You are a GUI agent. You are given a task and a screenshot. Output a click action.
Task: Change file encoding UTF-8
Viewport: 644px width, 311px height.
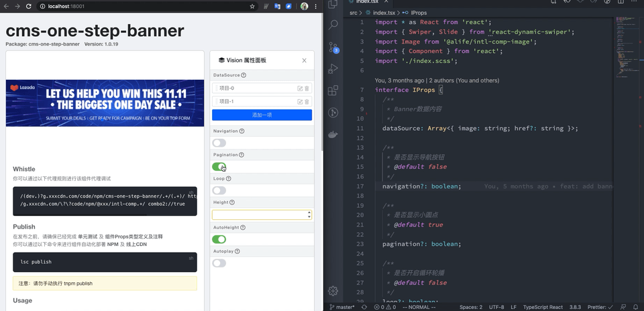[x=496, y=307]
